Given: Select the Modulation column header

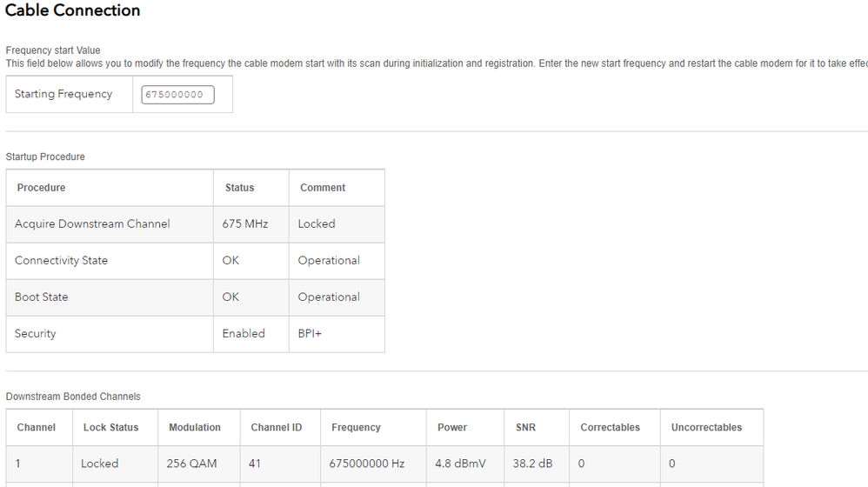Looking at the screenshot, I should (194, 428).
